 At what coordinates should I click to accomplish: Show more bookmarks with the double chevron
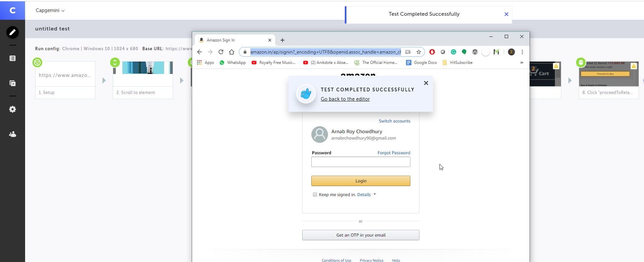(521, 63)
